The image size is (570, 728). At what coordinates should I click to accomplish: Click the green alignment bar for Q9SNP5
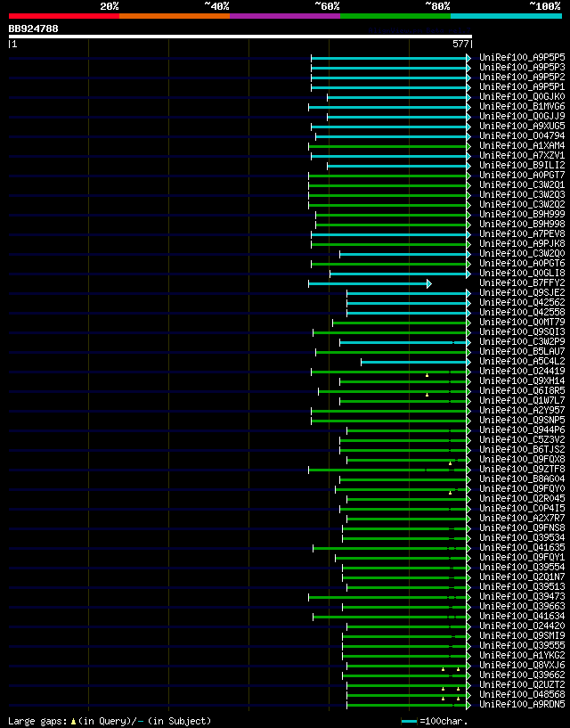(389, 421)
